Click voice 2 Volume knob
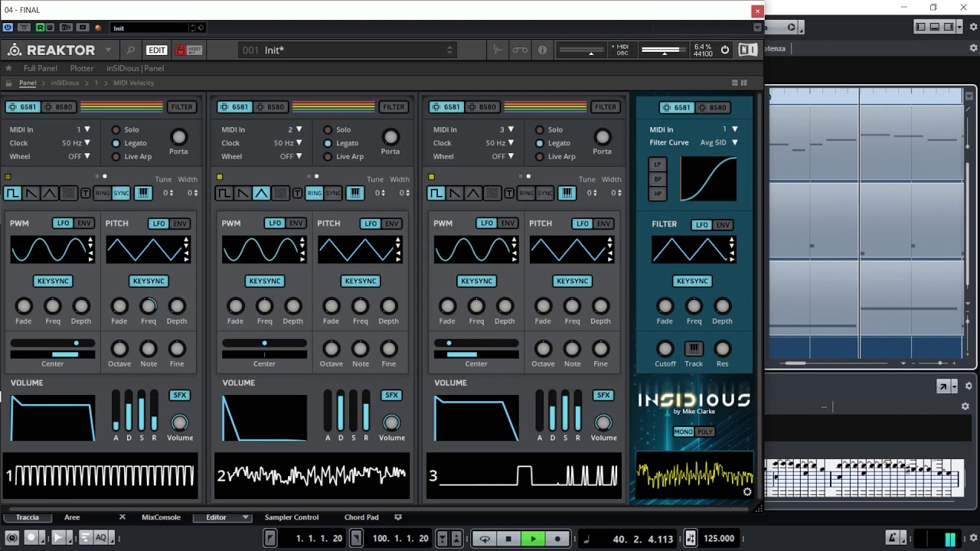This screenshot has width=980, height=551. 391,422
